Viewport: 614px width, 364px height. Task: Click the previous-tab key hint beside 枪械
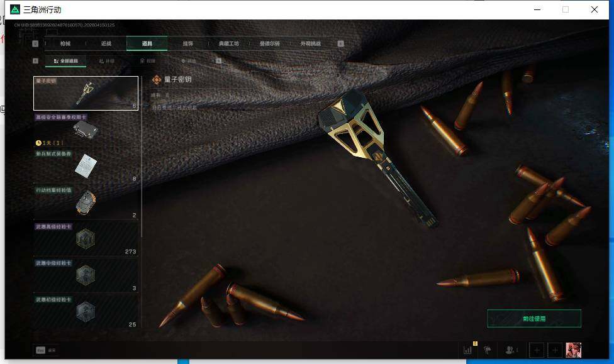35,43
